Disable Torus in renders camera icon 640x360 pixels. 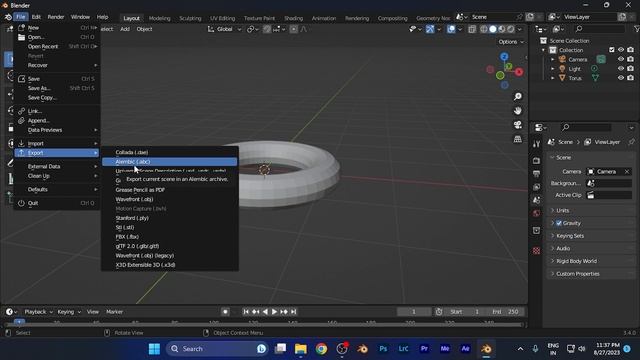[631, 78]
